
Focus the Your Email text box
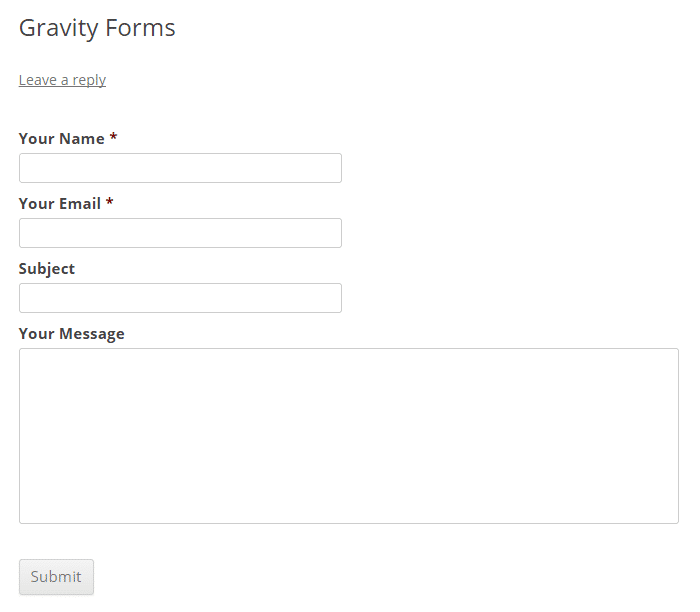180,233
